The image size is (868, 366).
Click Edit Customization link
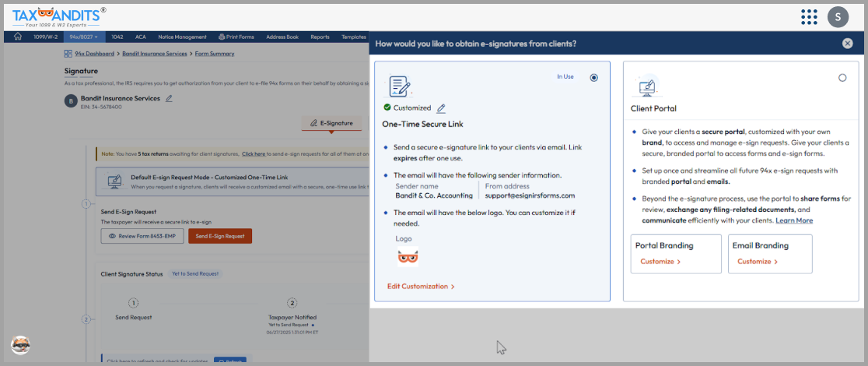(x=421, y=286)
